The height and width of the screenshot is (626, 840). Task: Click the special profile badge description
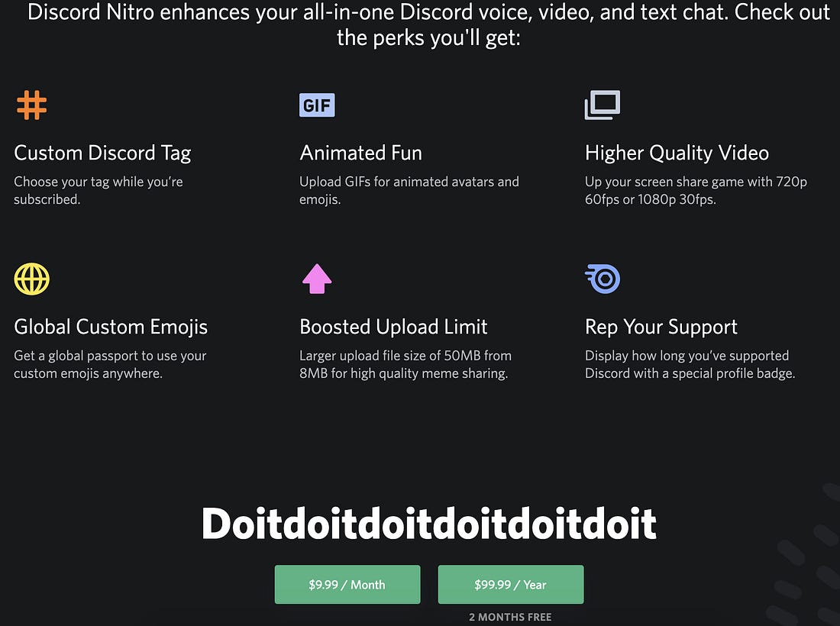pyautogui.click(x=690, y=365)
